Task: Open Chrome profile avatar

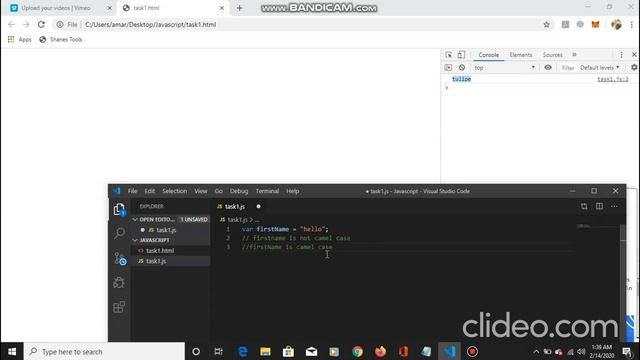Action: tap(616, 24)
